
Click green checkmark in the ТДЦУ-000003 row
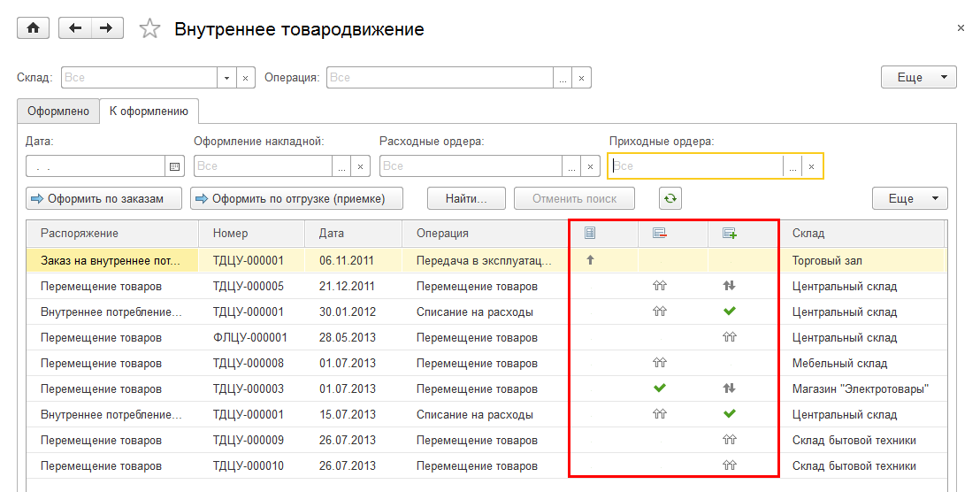[x=659, y=388]
